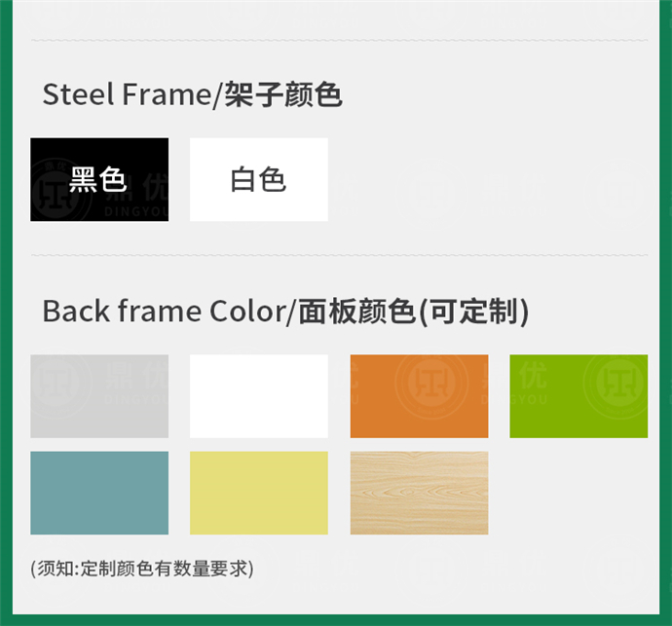Click the 须知 custom color quantity note
Viewport: 672px width, 626px height.
click(x=142, y=567)
